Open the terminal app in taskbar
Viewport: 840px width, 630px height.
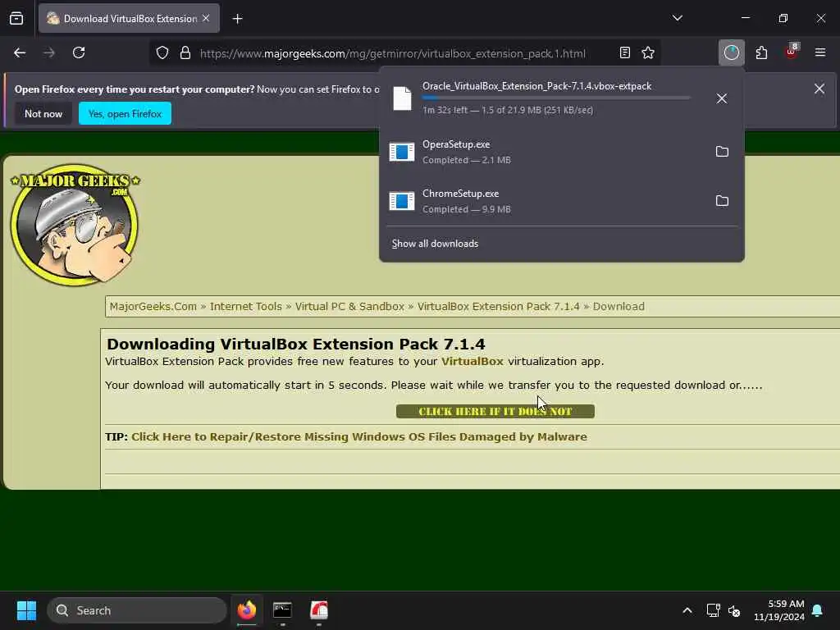[282, 610]
